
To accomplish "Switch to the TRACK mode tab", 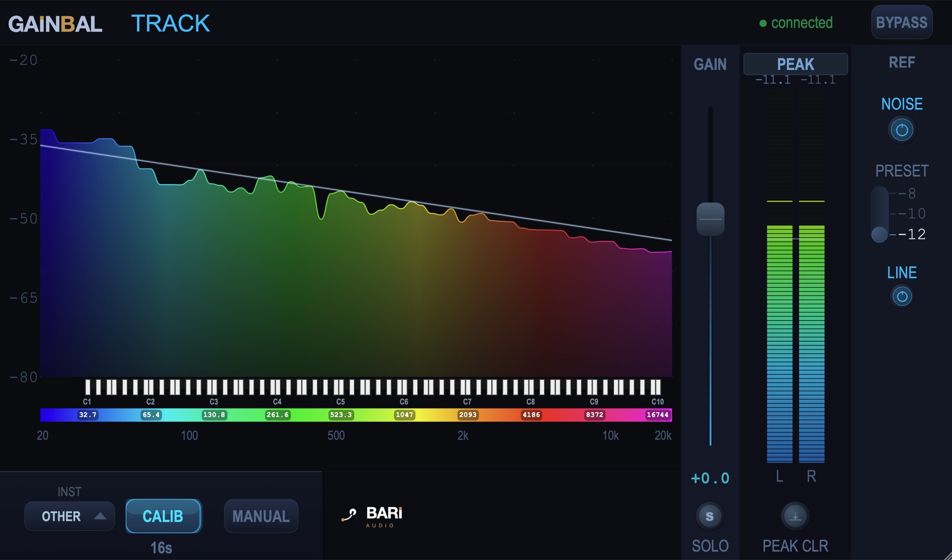I will click(171, 24).
